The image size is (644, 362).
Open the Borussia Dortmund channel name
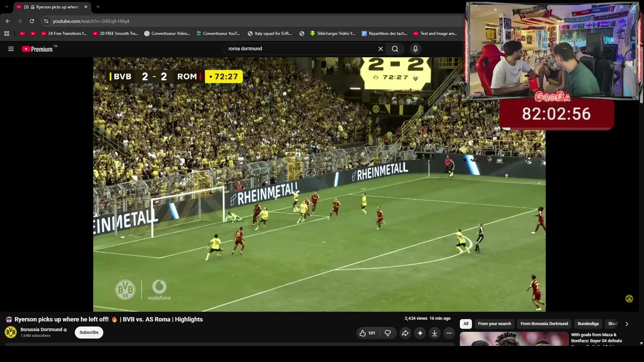click(x=41, y=330)
